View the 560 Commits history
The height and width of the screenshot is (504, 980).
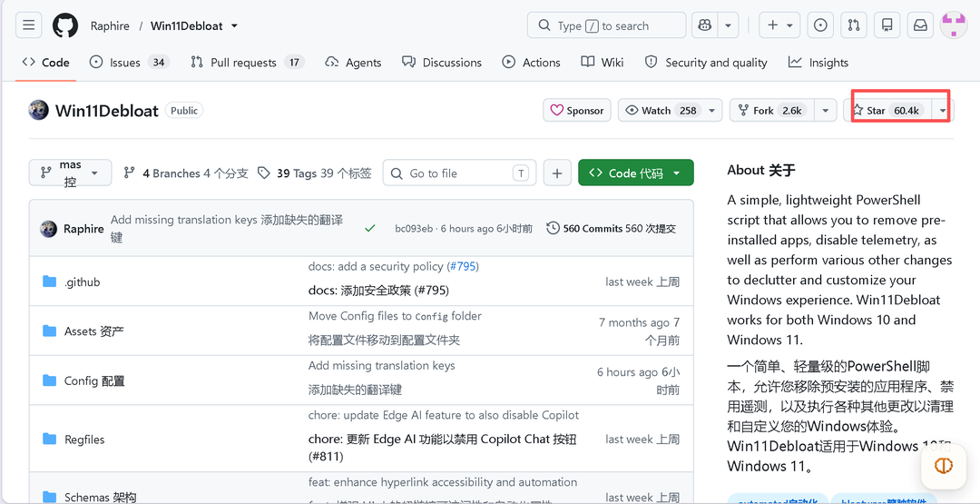coord(612,228)
